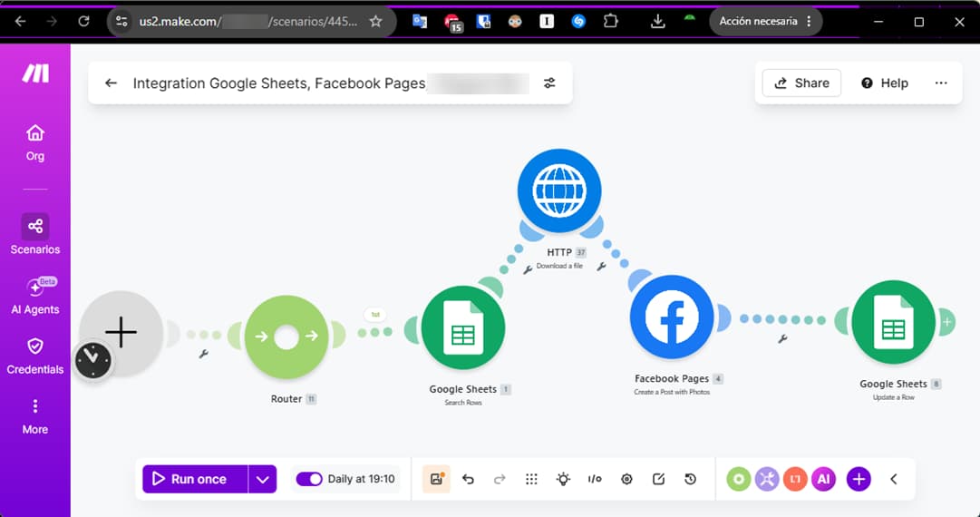Open the Google Translate extension icon
This screenshot has width=980, height=517.
pos(420,21)
